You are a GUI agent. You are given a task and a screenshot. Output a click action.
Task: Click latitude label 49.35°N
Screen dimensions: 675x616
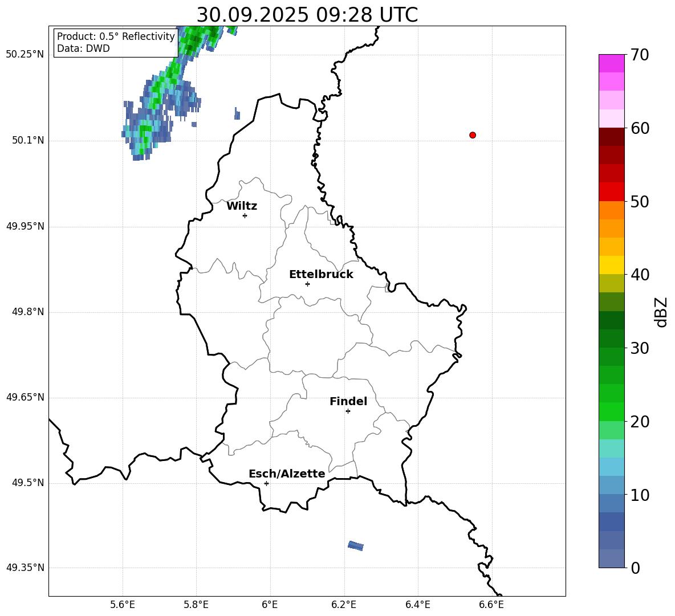[x=25, y=568]
